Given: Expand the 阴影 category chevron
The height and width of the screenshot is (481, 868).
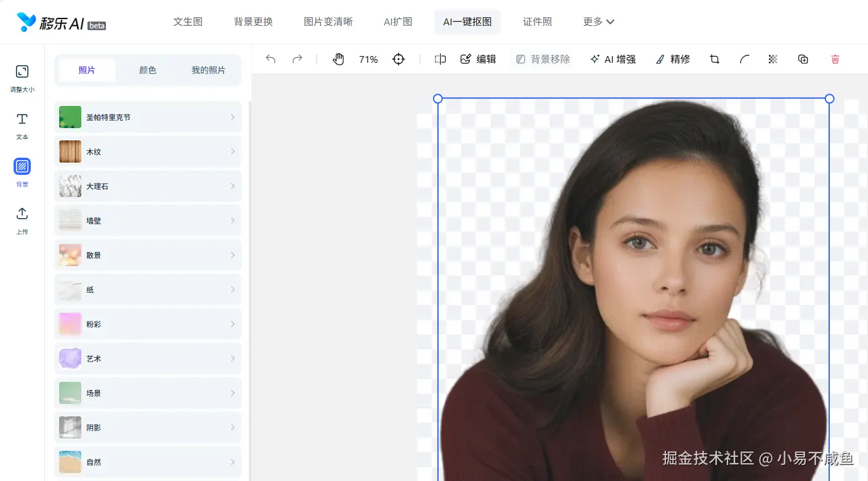Looking at the screenshot, I should click(232, 427).
